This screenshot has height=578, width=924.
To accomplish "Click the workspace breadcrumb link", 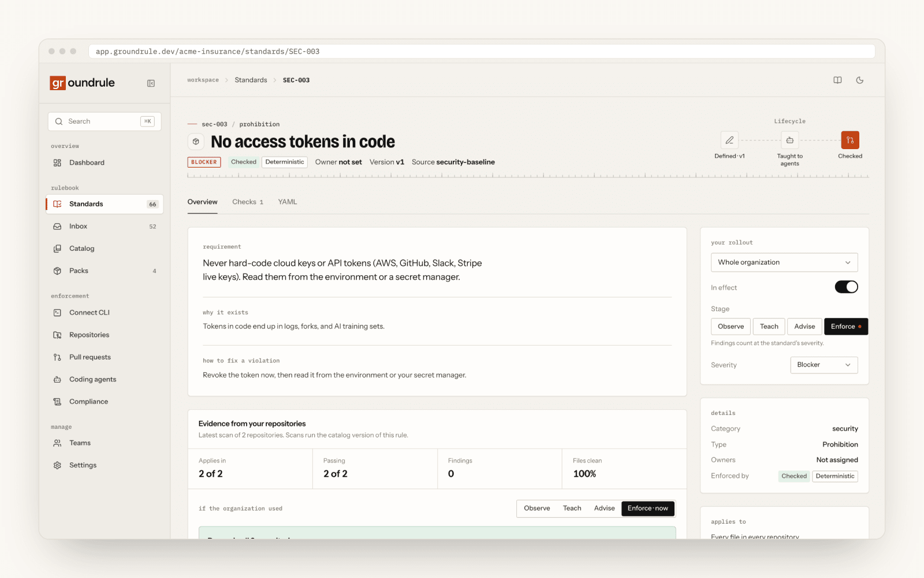I will coord(203,80).
